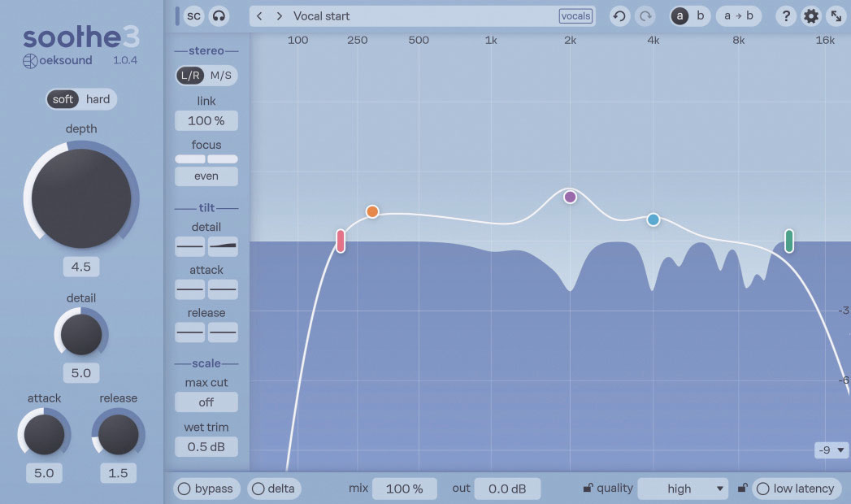Click the mix 100 % field
Viewport: 851px width, 504px height.
point(404,489)
